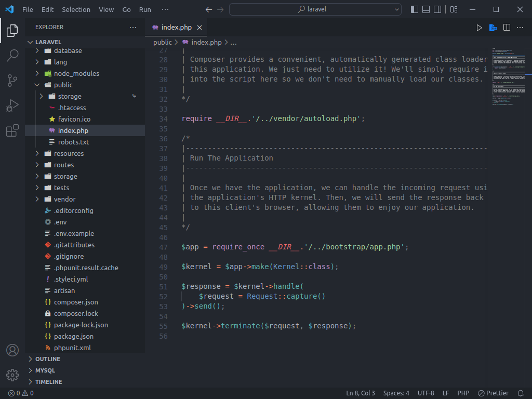Open the Extensions view icon
The height and width of the screenshot is (399, 532).
(x=12, y=130)
